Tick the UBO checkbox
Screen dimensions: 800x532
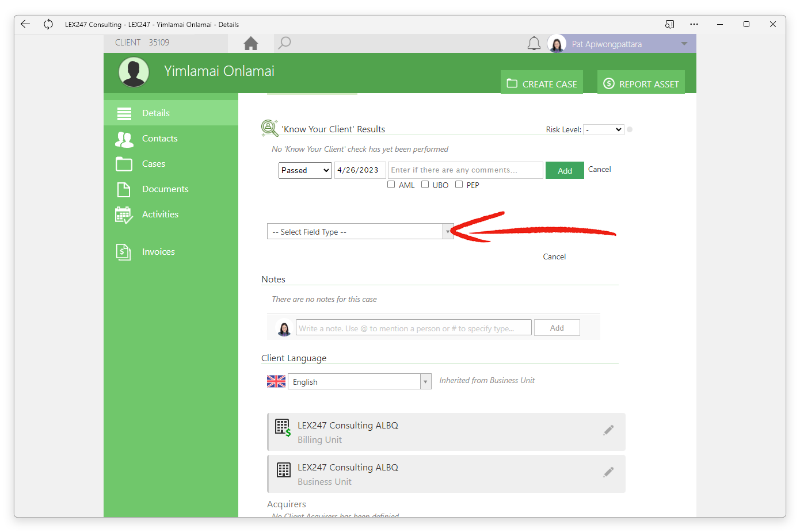click(x=425, y=185)
